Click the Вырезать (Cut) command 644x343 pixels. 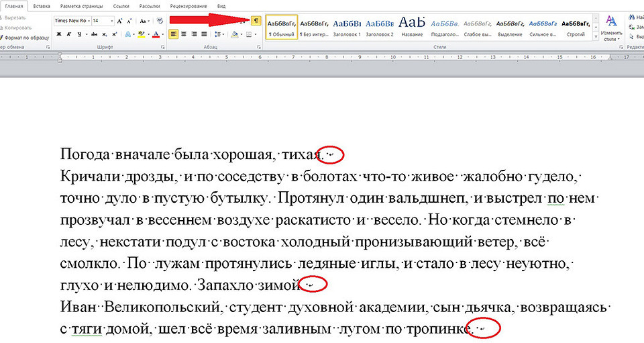coord(14,17)
